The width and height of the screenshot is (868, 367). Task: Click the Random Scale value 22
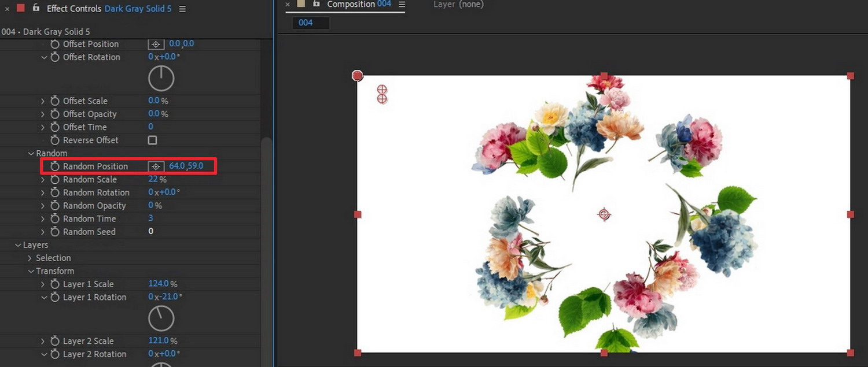point(153,179)
